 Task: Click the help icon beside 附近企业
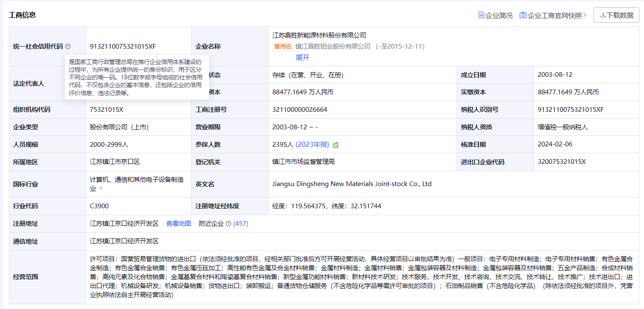click(228, 224)
